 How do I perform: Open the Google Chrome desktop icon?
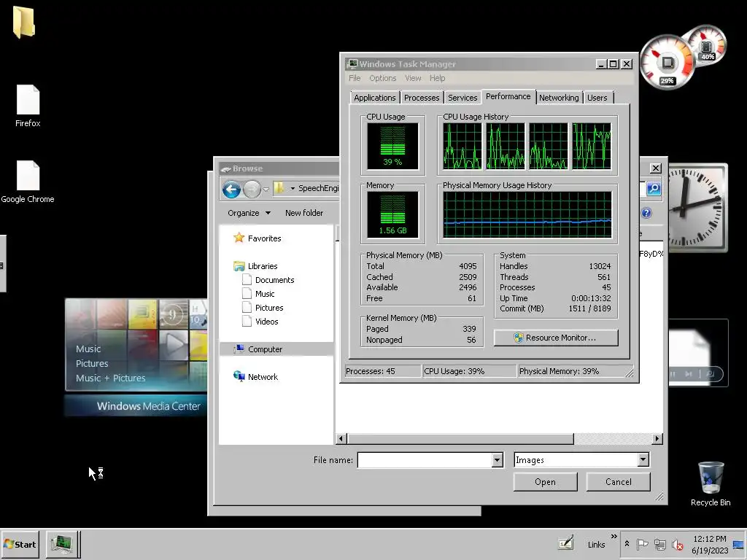[x=28, y=182]
